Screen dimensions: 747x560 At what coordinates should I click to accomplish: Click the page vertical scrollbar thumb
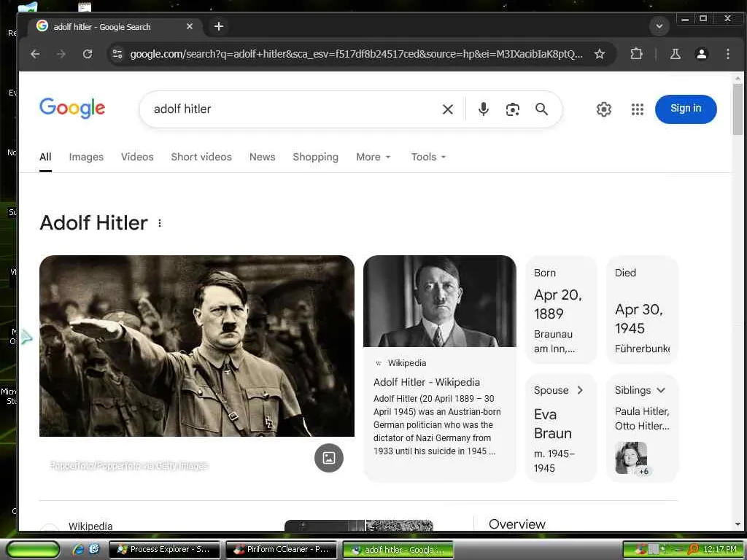point(738,109)
